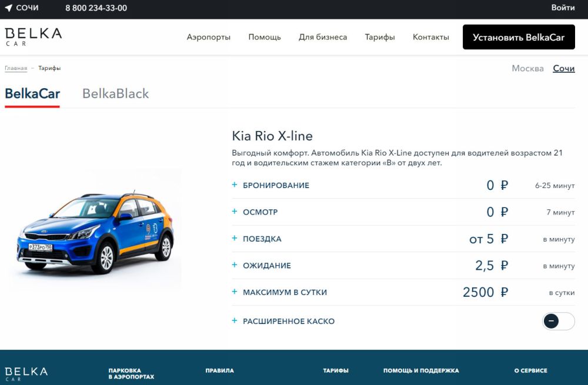Open the ТАРИФЫ footer link

[x=336, y=371]
